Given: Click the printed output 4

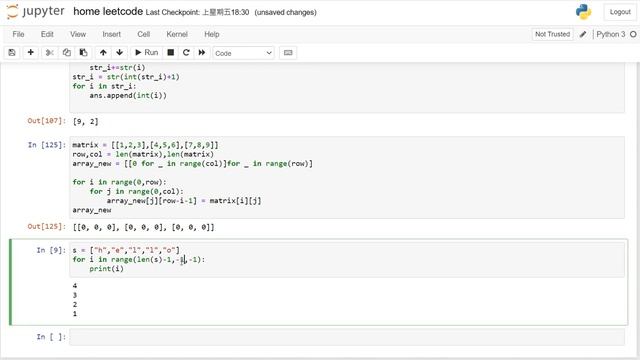Looking at the screenshot, I should pos(75,286).
